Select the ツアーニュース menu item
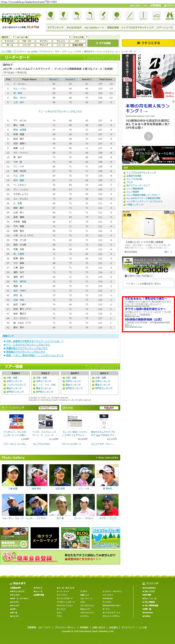Image resolution: width=175 pixels, height=644 pixels. click(x=165, y=27)
